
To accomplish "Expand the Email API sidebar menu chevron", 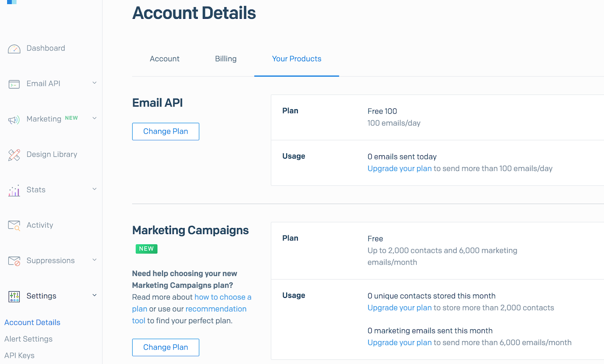I will 94,83.
